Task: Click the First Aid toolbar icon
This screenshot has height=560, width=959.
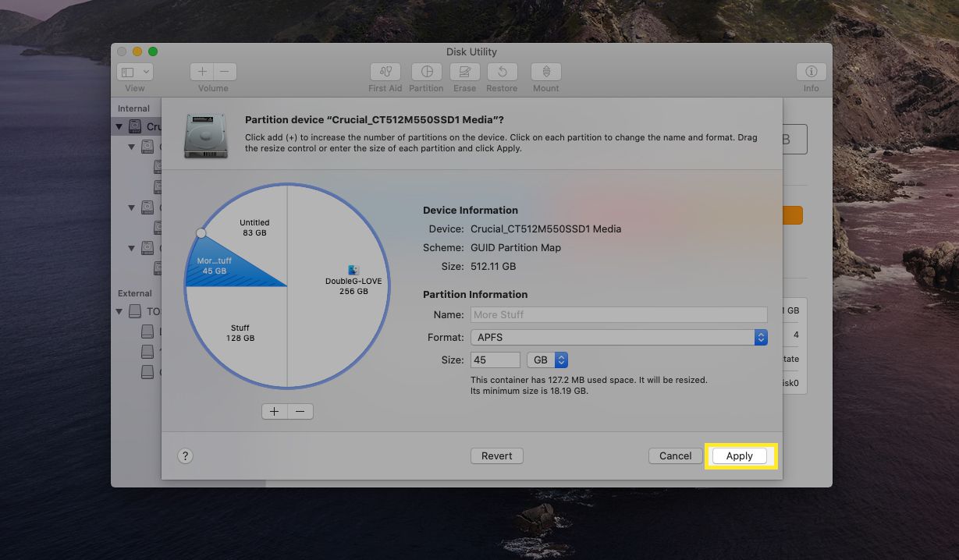Action: click(385, 72)
